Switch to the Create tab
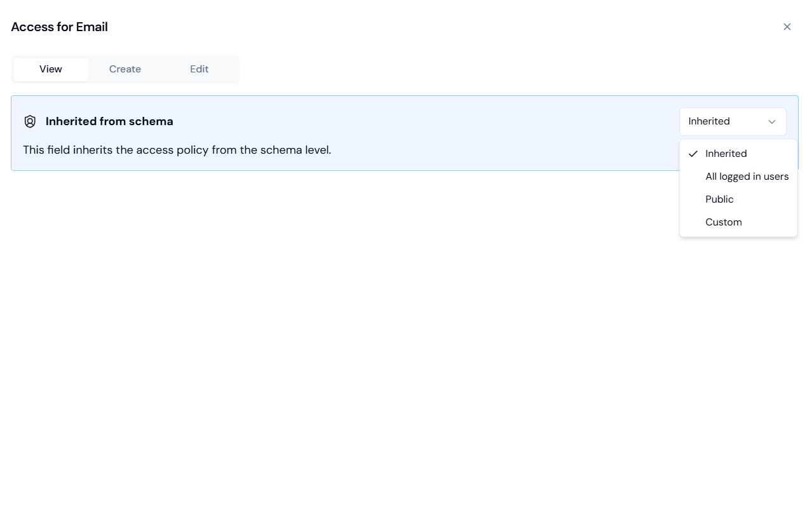 pos(125,69)
